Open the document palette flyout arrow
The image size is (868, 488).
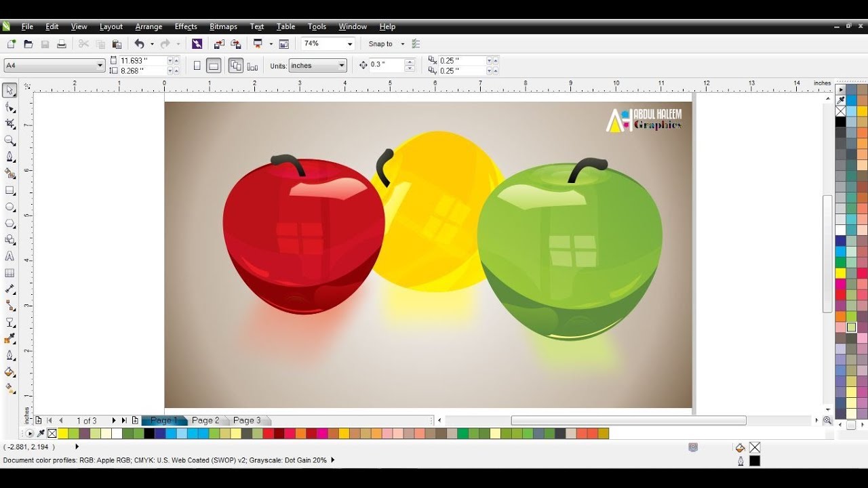pyautogui.click(x=29, y=434)
